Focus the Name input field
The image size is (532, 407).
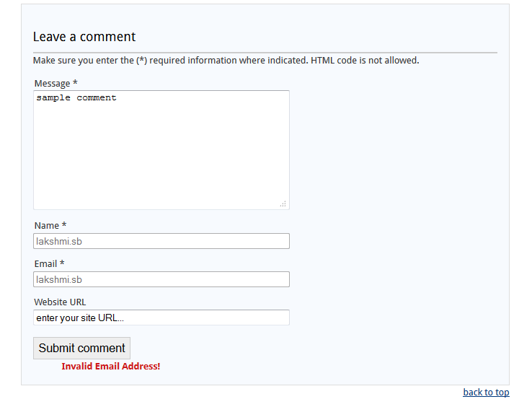tap(161, 241)
